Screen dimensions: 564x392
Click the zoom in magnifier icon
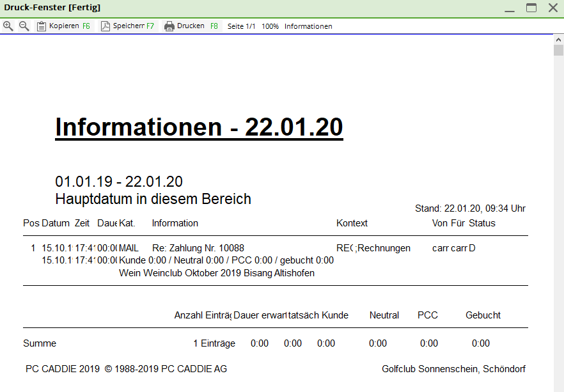tap(8, 26)
